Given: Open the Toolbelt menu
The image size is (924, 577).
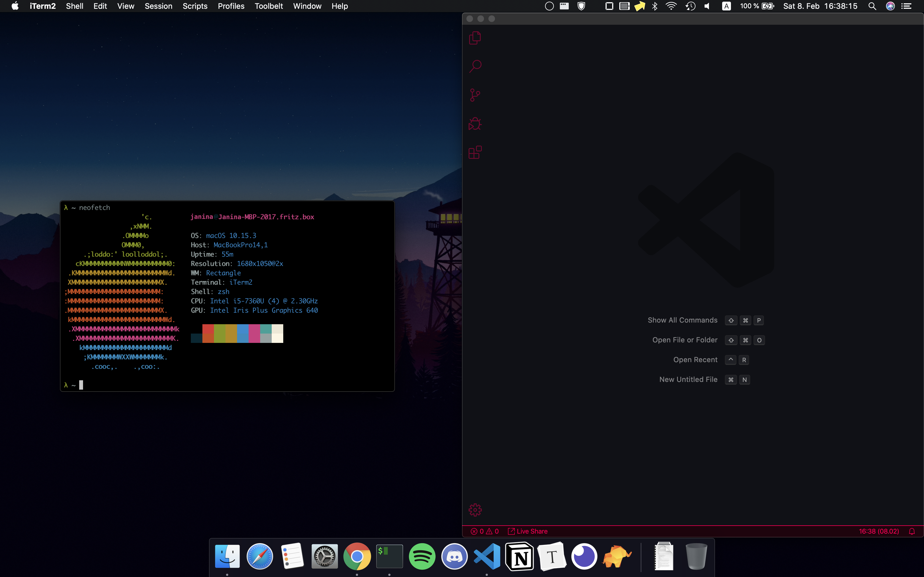Looking at the screenshot, I should 268,6.
